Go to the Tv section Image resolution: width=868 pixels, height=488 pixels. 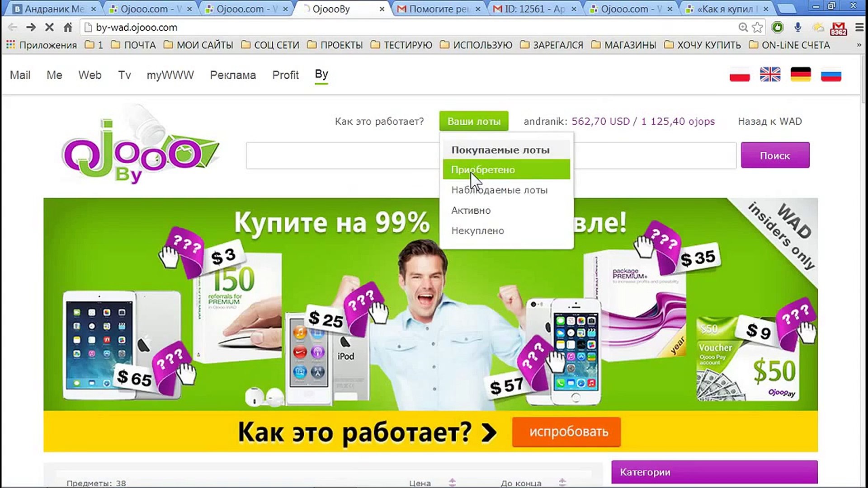[124, 75]
